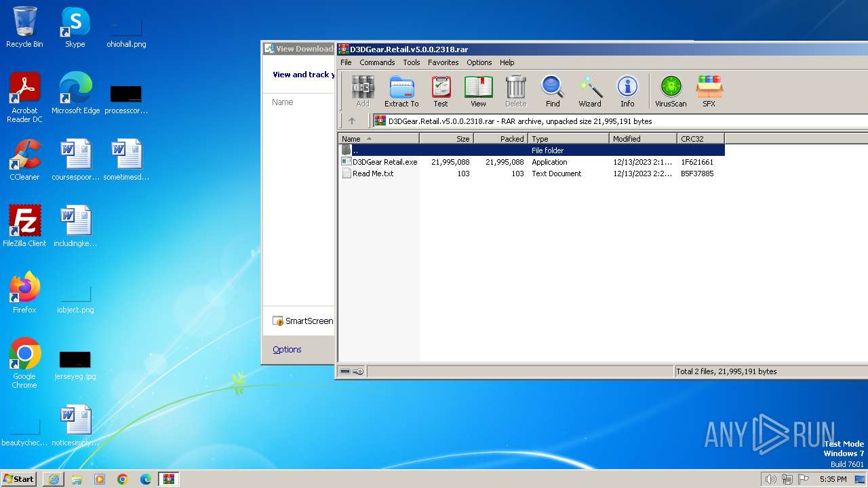Select iobject.png desktop file

75,297
